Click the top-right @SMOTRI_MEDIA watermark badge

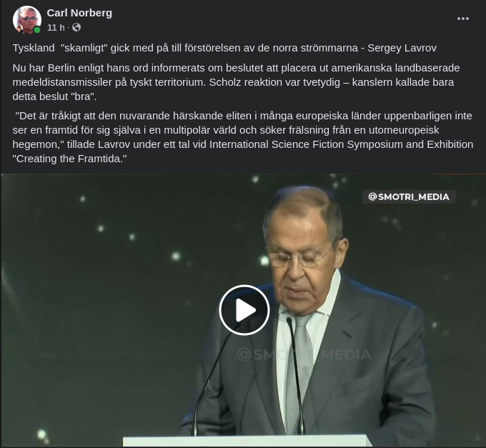[x=409, y=196]
